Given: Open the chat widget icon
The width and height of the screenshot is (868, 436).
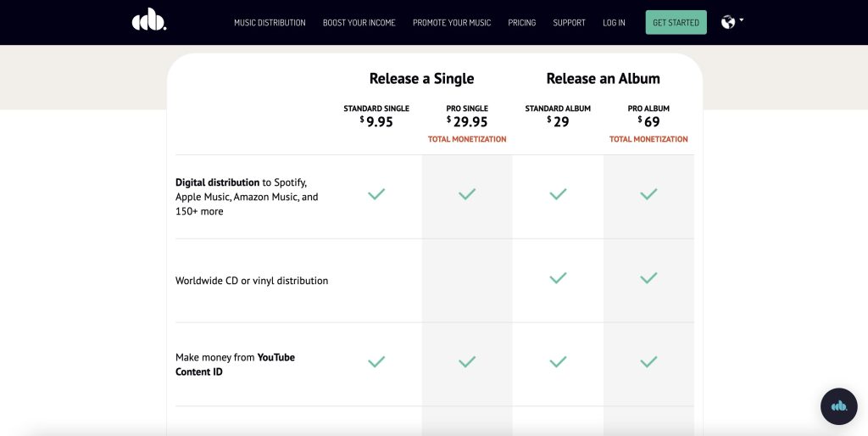Looking at the screenshot, I should (x=838, y=406).
